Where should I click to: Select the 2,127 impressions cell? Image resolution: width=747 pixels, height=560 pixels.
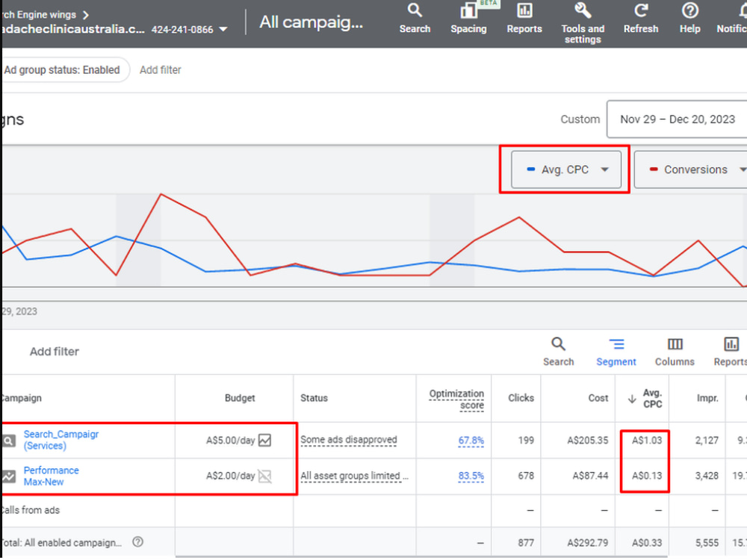707,441
